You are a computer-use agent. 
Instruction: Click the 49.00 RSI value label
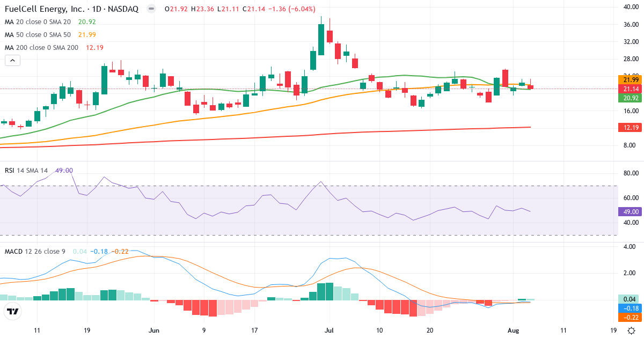[x=630, y=211]
